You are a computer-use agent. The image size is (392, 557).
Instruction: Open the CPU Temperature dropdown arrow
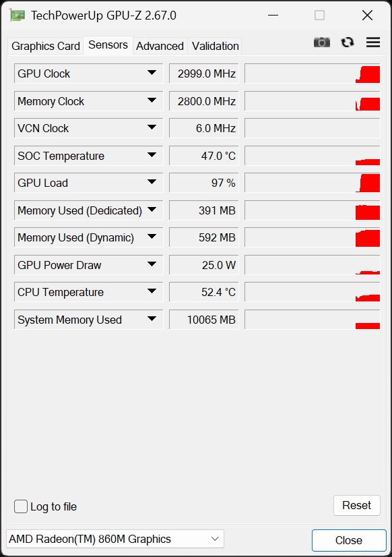(152, 291)
